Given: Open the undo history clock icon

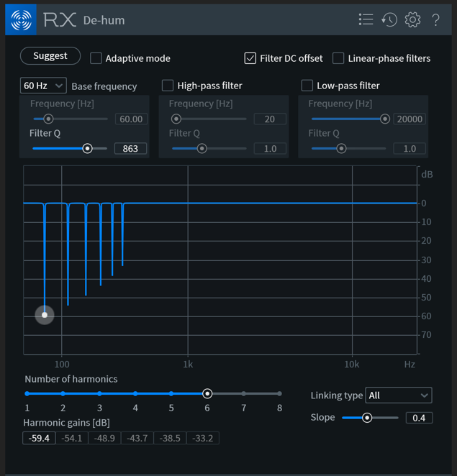Looking at the screenshot, I should tap(389, 19).
